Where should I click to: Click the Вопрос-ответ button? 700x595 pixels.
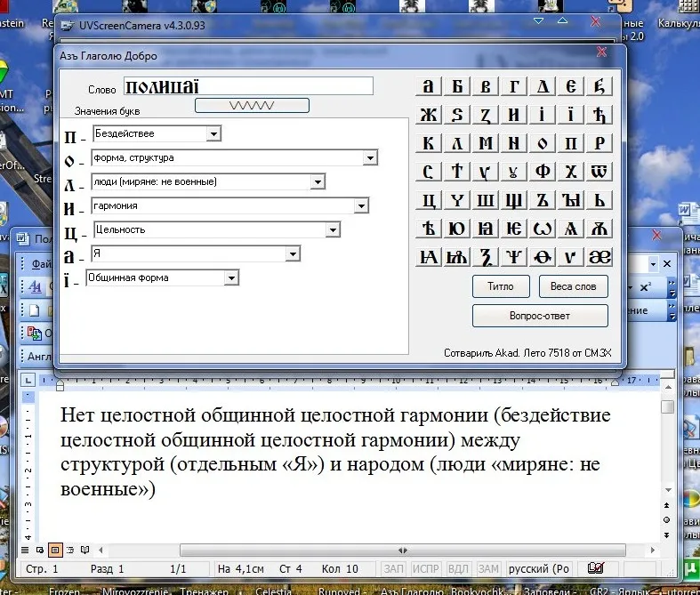[x=540, y=316]
